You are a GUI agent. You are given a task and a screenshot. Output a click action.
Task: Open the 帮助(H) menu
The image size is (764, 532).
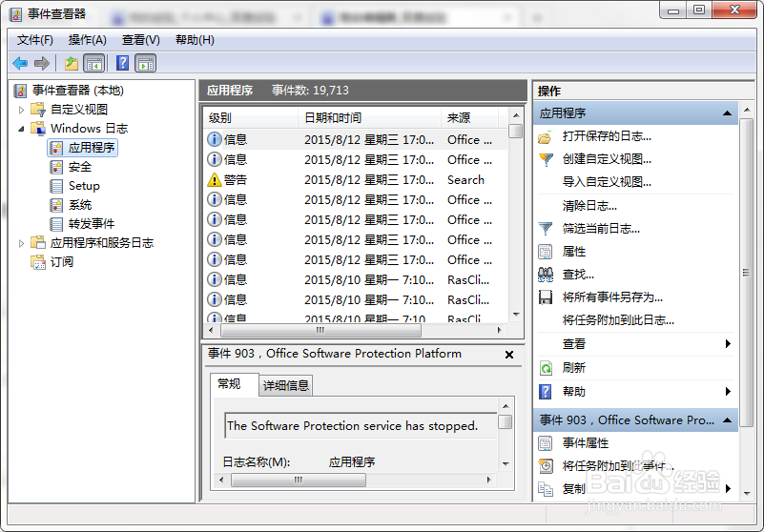[195, 40]
